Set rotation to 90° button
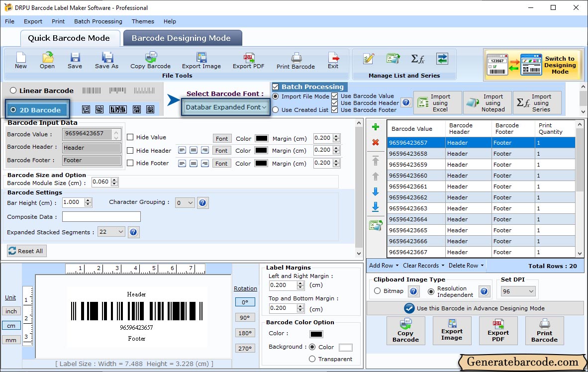This screenshot has width=588, height=372. [245, 318]
